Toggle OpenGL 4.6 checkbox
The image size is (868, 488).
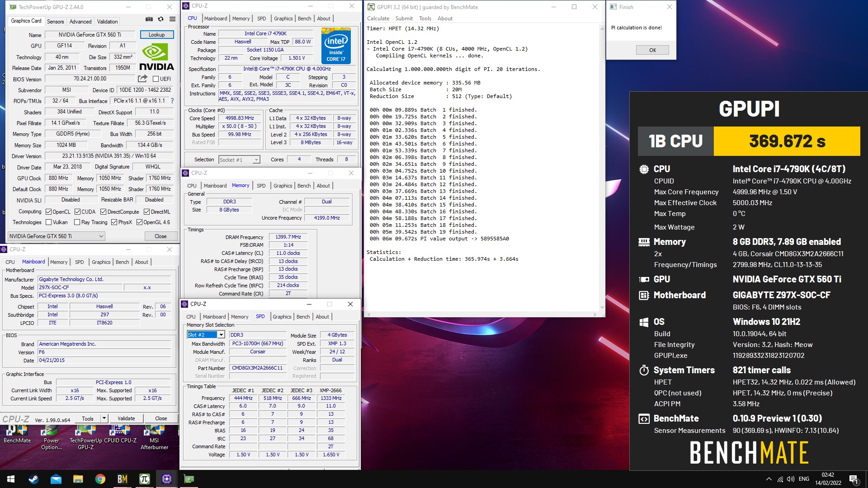click(x=139, y=222)
